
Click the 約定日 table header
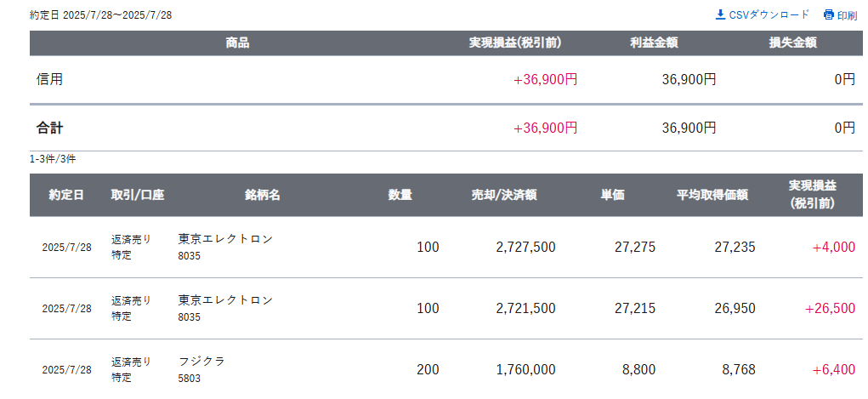[66, 195]
